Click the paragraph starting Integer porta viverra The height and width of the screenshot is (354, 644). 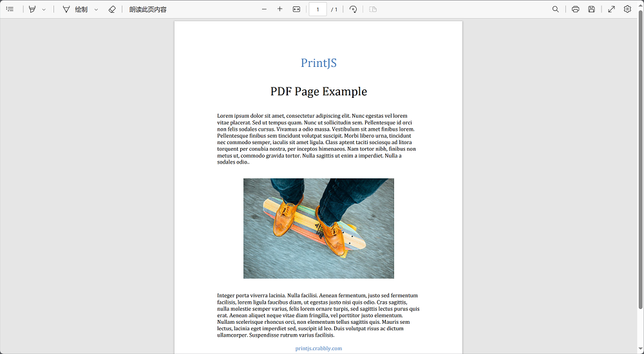[318, 315]
